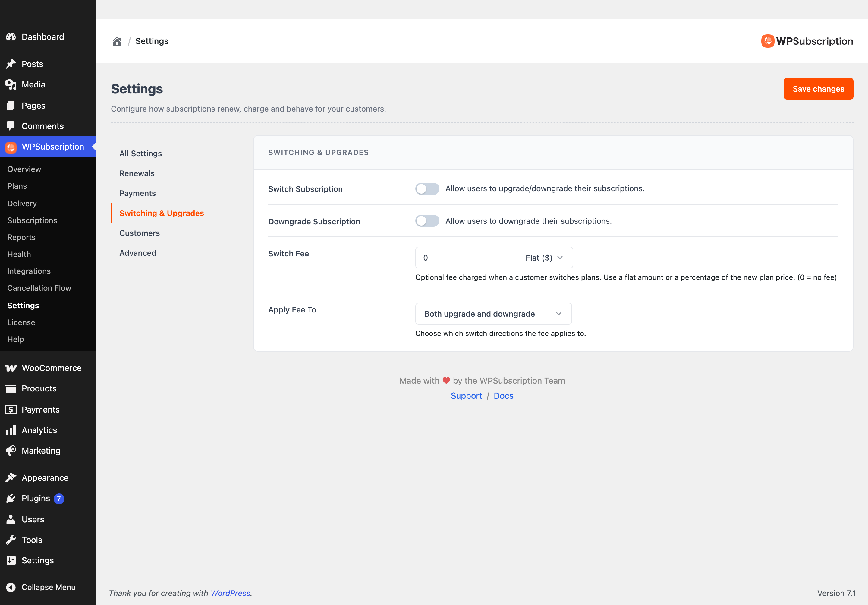
Task: Enable the Switch Subscription toggle
Action: tap(427, 188)
